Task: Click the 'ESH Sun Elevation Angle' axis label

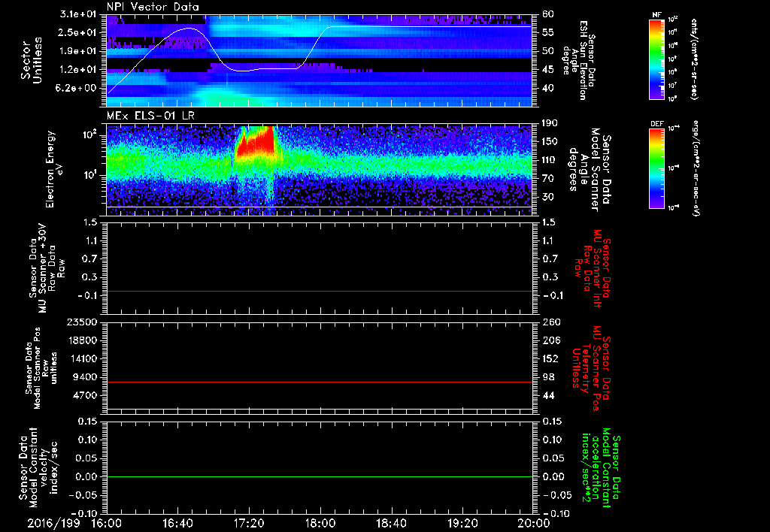Action: [578, 60]
